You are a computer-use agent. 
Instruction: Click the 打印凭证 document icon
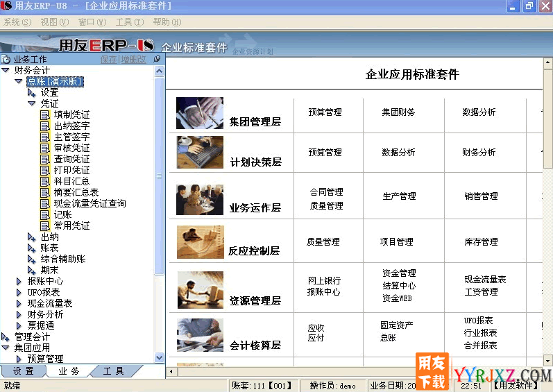point(45,170)
